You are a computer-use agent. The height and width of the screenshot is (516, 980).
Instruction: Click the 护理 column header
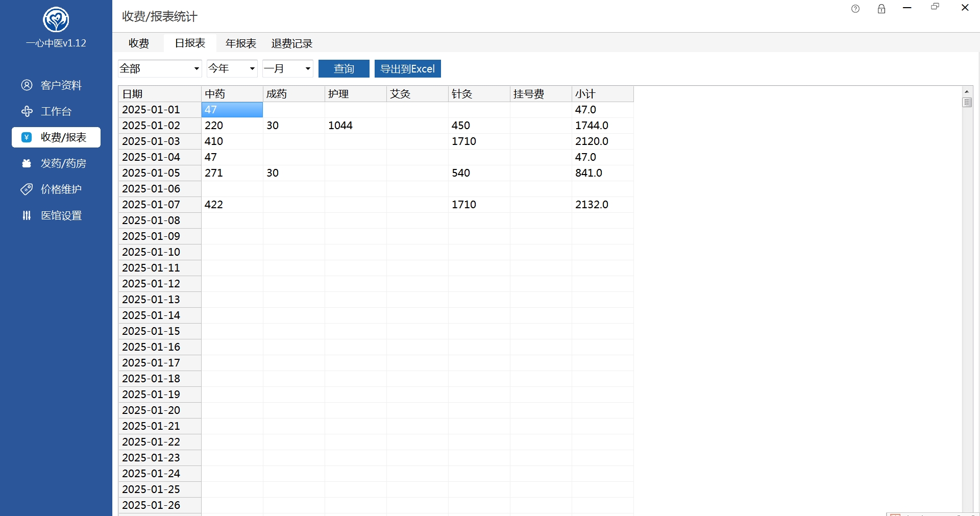(356, 94)
